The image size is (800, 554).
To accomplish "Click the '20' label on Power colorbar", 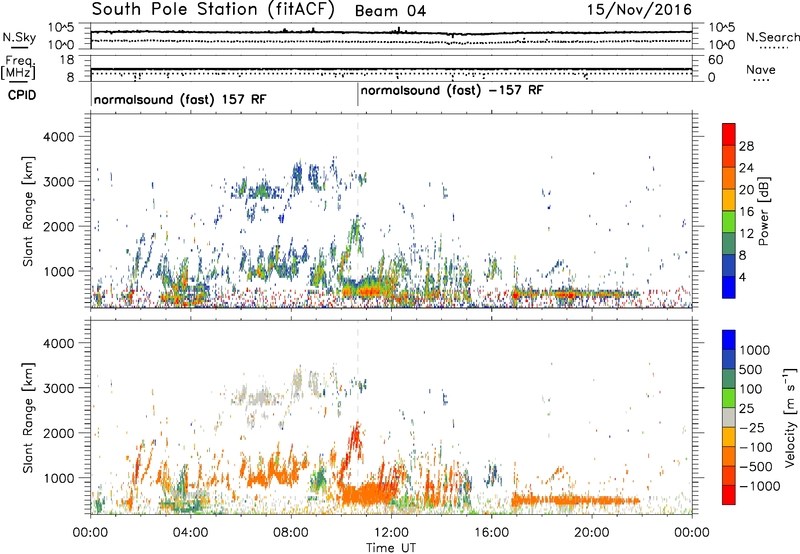I will (x=746, y=190).
